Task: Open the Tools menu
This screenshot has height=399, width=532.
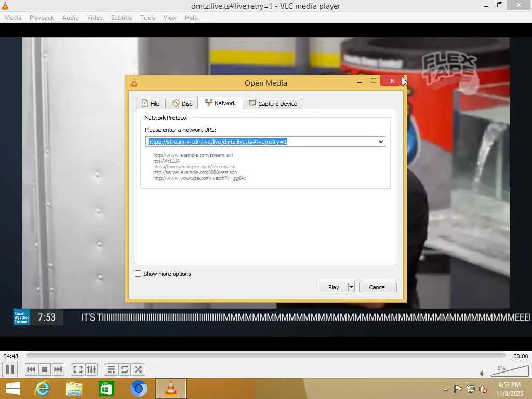Action: click(148, 17)
